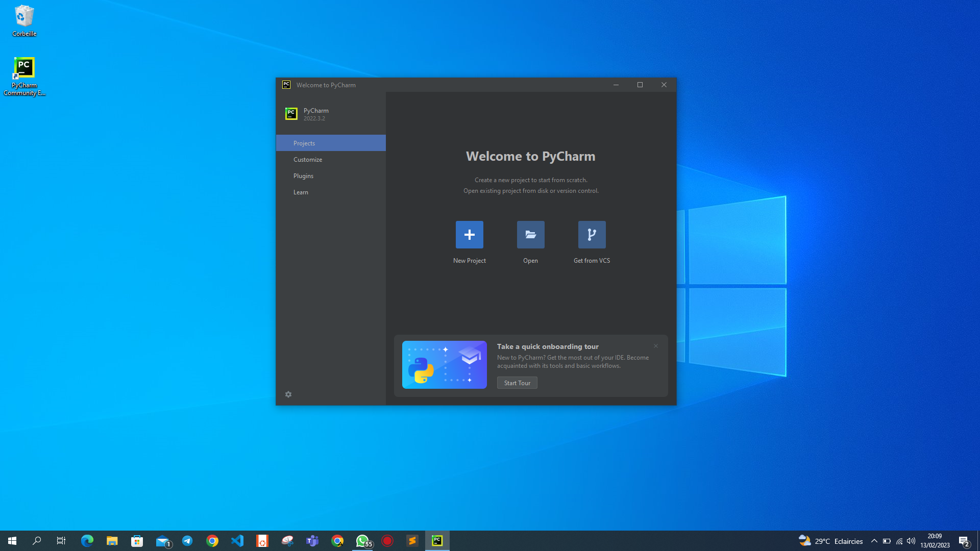Minimize the Welcome to PyCharm window

616,85
